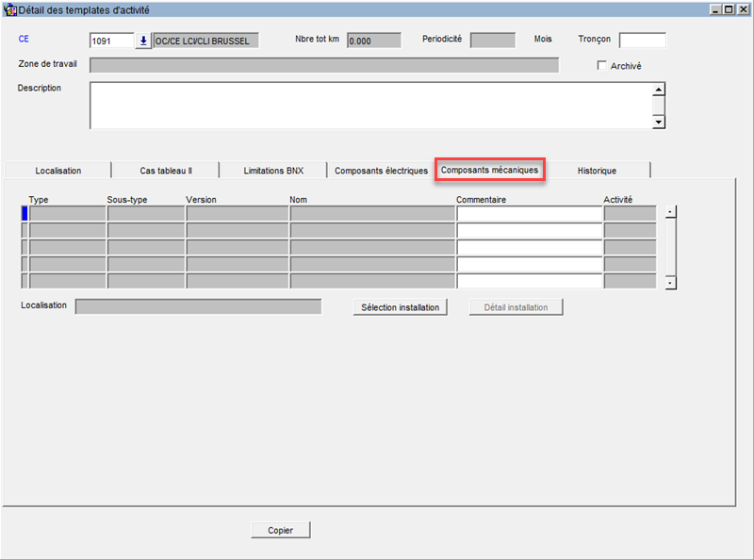Select the blue record marker of first row
Viewport: 754px width, 560px height.
[x=25, y=214]
